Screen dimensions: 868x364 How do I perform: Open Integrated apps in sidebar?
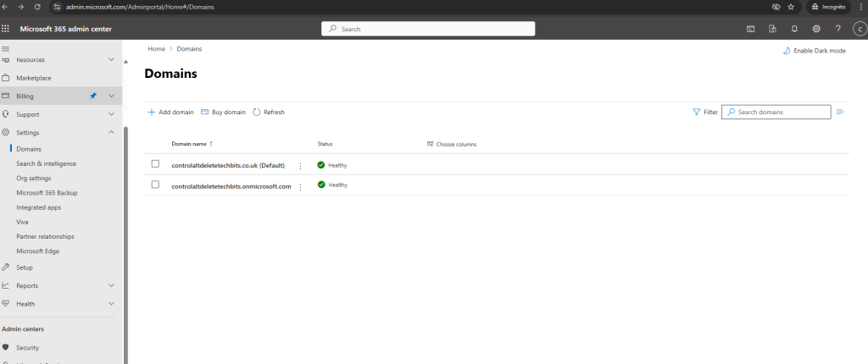(39, 207)
